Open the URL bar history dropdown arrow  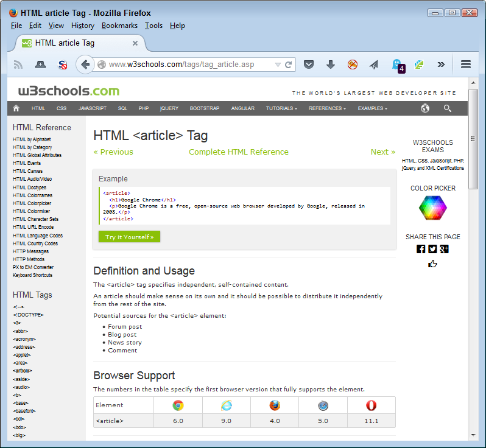point(278,65)
